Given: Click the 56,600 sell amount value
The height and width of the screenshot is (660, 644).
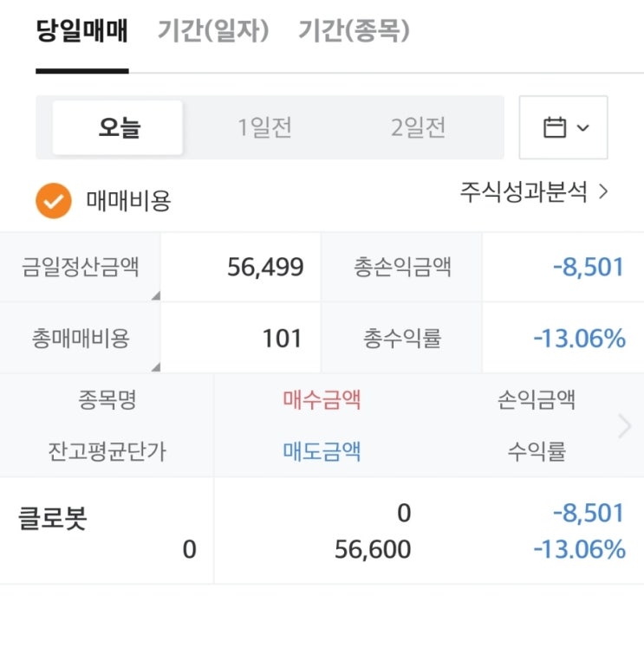Looking at the screenshot, I should [373, 549].
